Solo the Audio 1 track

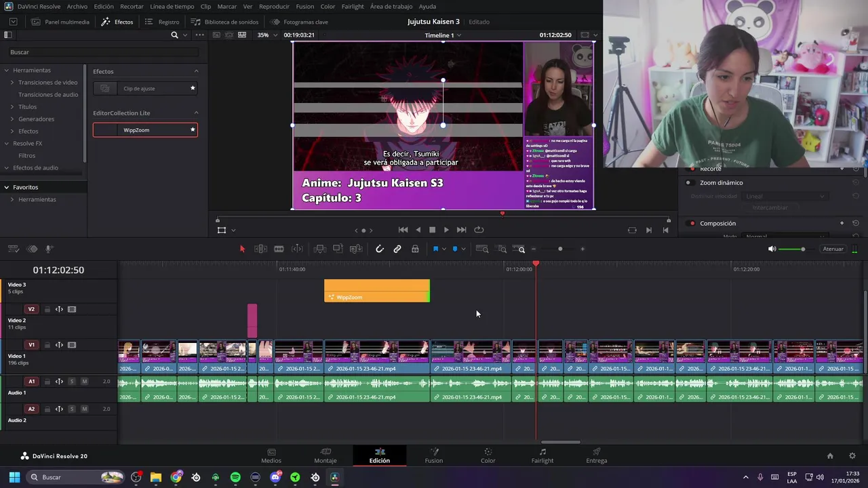pos(72,382)
